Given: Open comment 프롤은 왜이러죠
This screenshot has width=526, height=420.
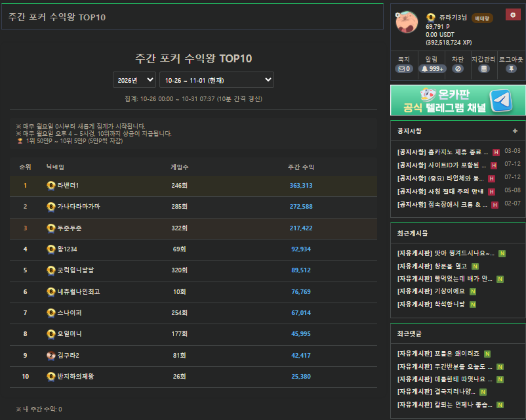Looking at the screenshot, I should (439, 354).
